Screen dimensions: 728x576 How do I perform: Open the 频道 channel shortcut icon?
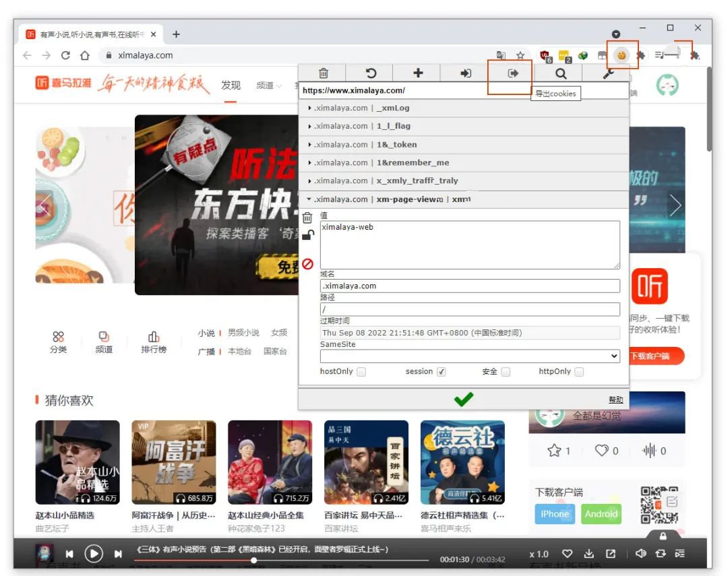click(x=104, y=342)
